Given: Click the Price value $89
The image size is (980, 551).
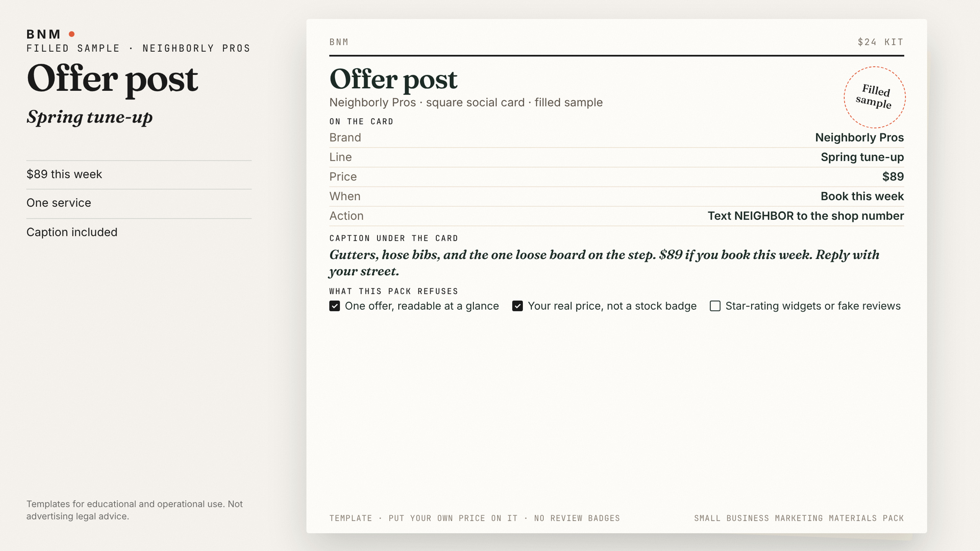Looking at the screenshot, I should coord(893,176).
